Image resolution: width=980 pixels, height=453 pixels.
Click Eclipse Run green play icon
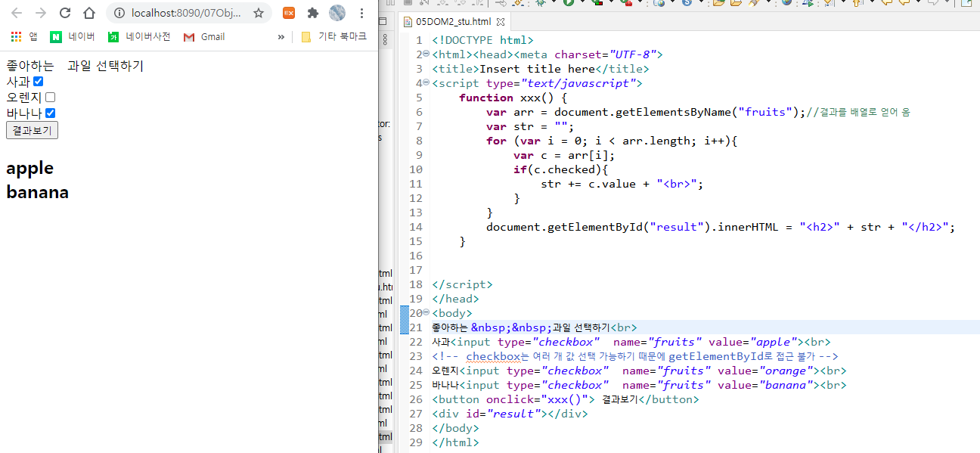point(568,3)
